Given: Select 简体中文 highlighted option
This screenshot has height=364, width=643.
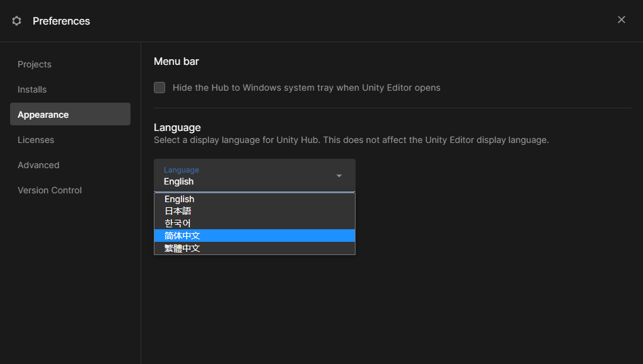Looking at the screenshot, I should (x=254, y=236).
